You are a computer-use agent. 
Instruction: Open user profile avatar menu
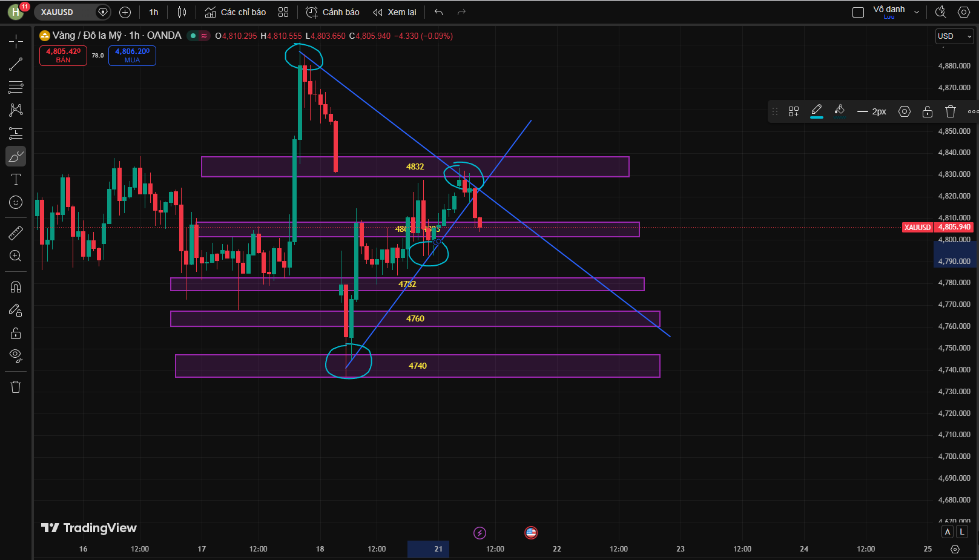pos(16,12)
